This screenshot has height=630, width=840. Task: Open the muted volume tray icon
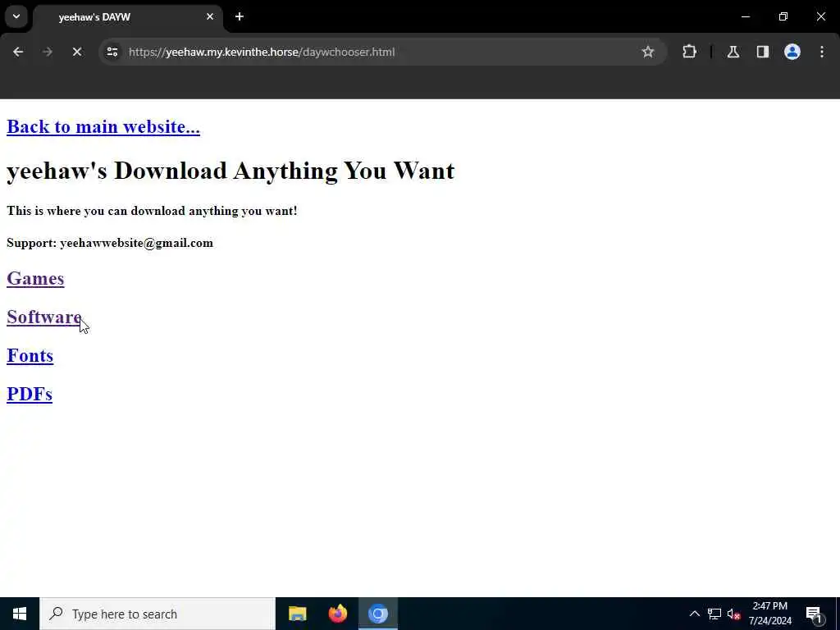pyautogui.click(x=734, y=614)
